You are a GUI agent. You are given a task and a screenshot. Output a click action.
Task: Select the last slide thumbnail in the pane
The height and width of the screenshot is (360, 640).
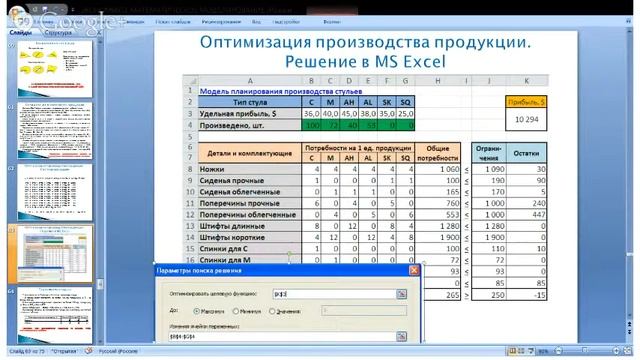(x=55, y=316)
